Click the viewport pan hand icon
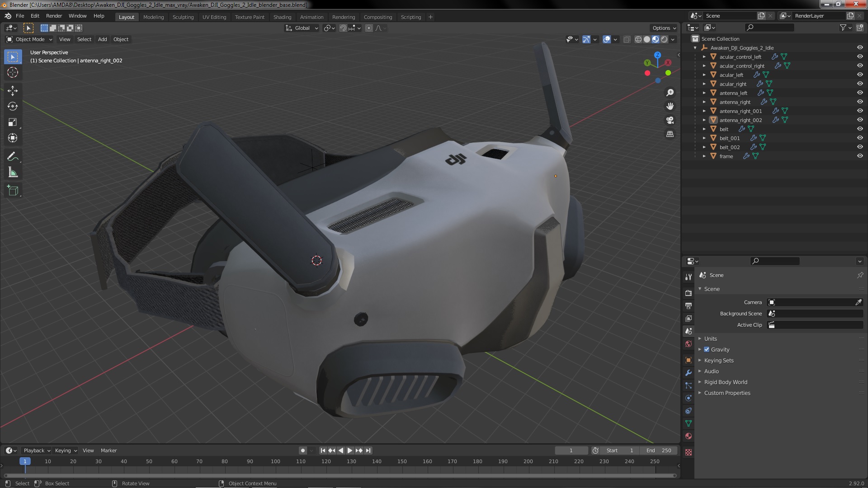The width and height of the screenshot is (868, 488). 670,106
